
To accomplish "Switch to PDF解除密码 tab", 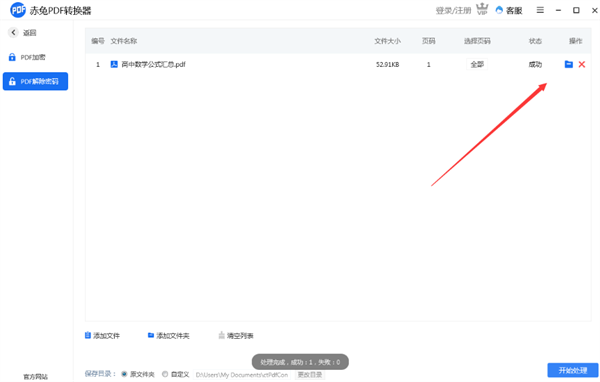I will [x=35, y=81].
